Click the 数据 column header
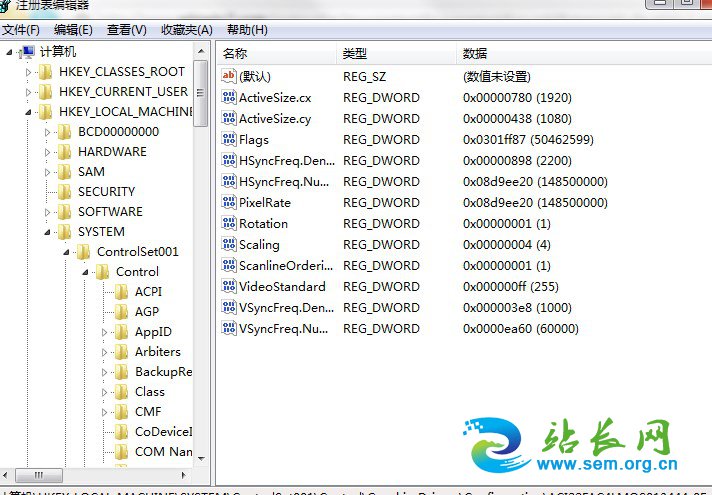712x495 pixels. 474,53
